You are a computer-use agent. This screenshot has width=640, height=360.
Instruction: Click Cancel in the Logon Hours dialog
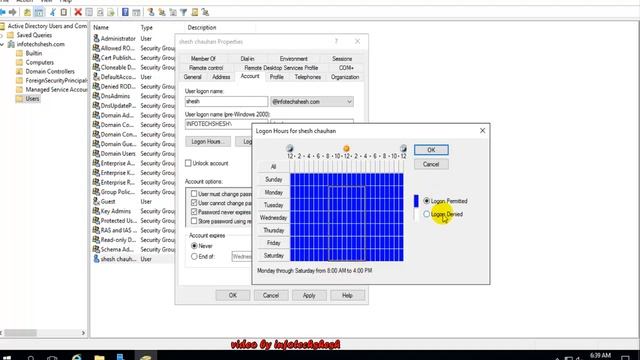click(431, 164)
